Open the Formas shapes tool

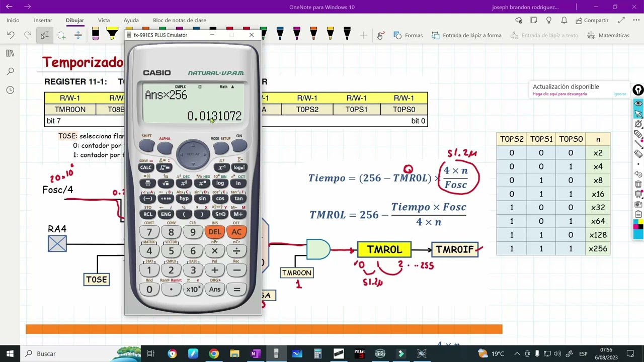[x=408, y=35]
